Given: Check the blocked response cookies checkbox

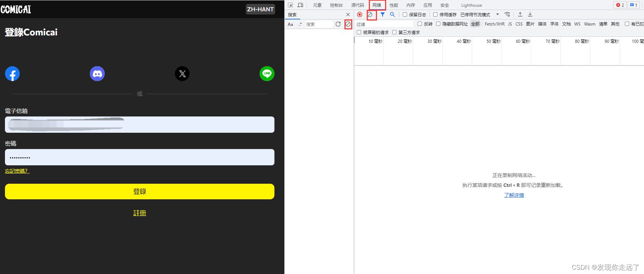Looking at the screenshot, I should click(x=627, y=24).
